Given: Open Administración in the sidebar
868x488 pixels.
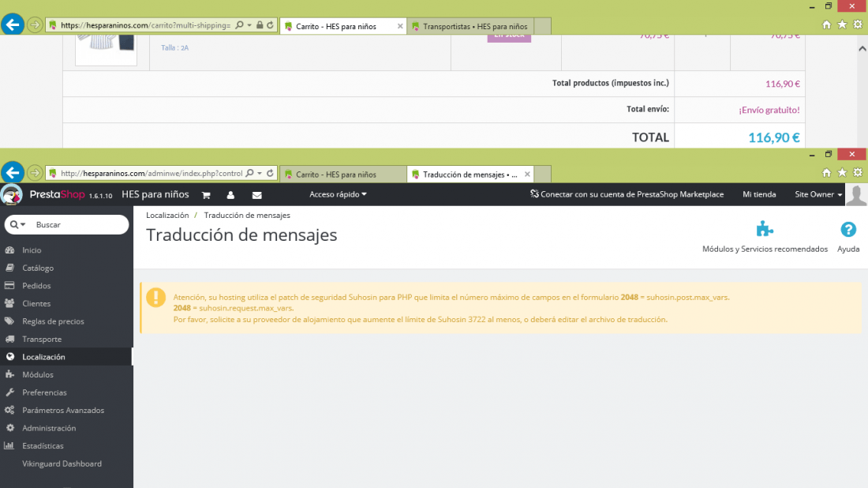Looking at the screenshot, I should [x=66, y=428].
